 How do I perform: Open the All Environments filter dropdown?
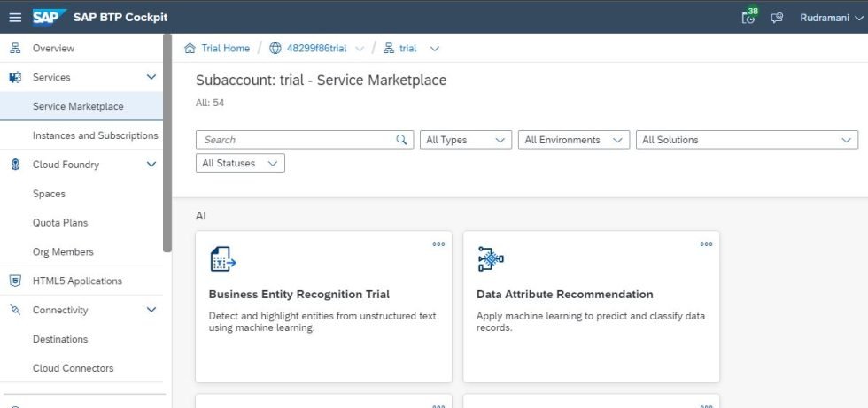[x=574, y=140]
